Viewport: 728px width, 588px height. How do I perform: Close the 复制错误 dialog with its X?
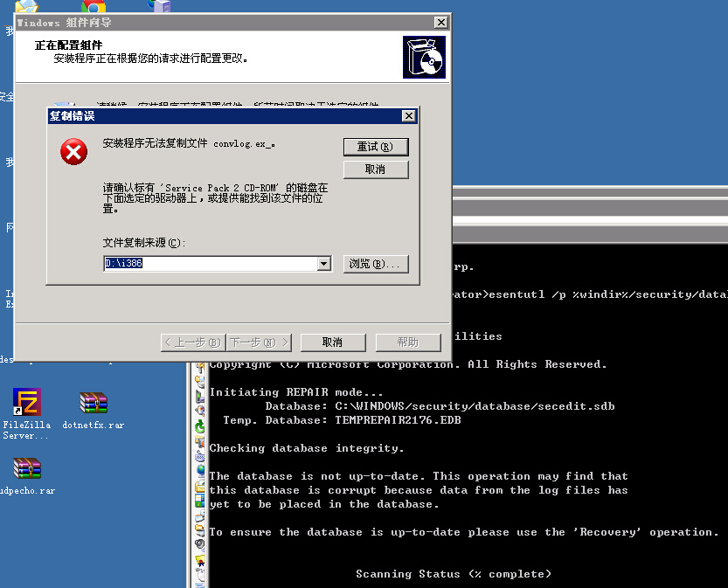(409, 115)
